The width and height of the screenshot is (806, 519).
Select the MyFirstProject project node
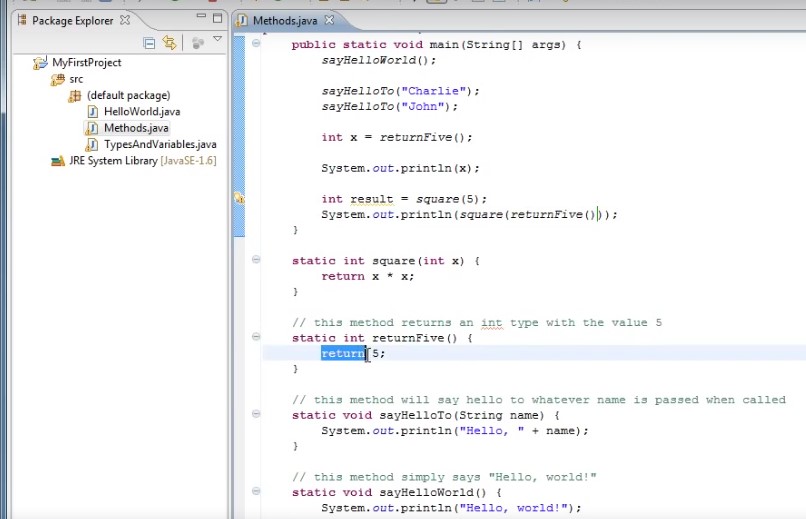pos(86,62)
